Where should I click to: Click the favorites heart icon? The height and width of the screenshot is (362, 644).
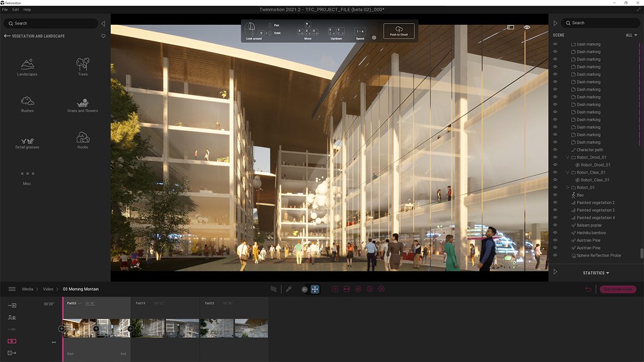104,36
